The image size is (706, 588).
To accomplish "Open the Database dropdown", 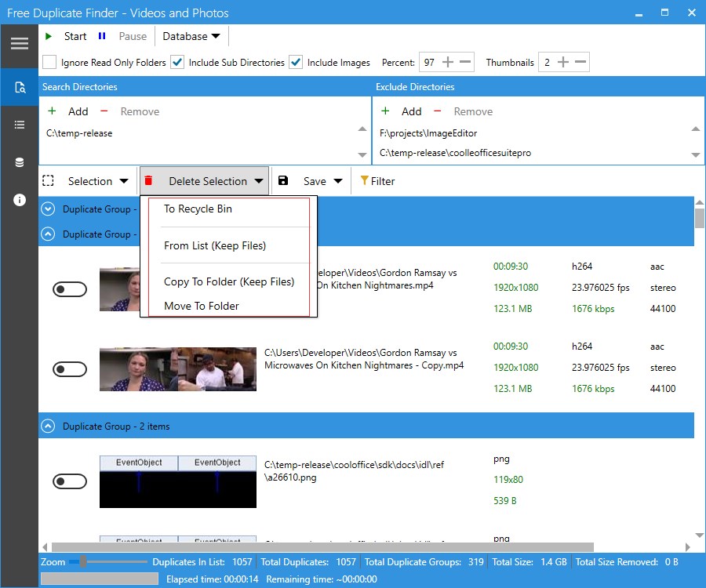I will tap(191, 36).
